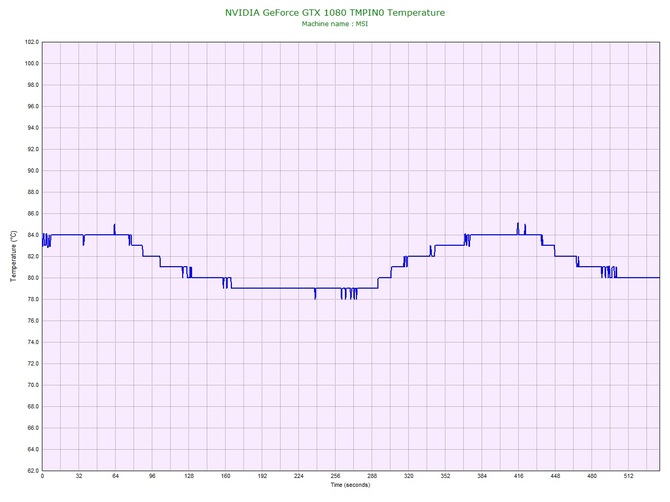This screenshot has height=502, width=670.
Task: Click the 'Machine name : MSI' subtitle
Action: (335, 24)
